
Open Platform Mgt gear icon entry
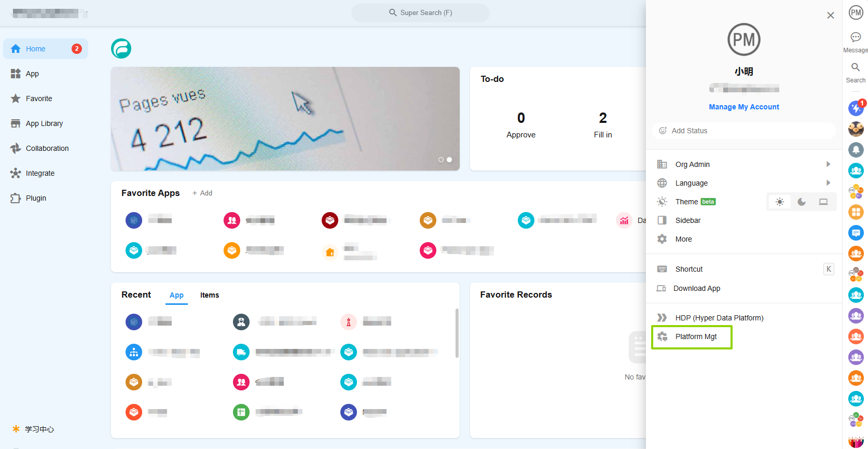pyautogui.click(x=663, y=336)
